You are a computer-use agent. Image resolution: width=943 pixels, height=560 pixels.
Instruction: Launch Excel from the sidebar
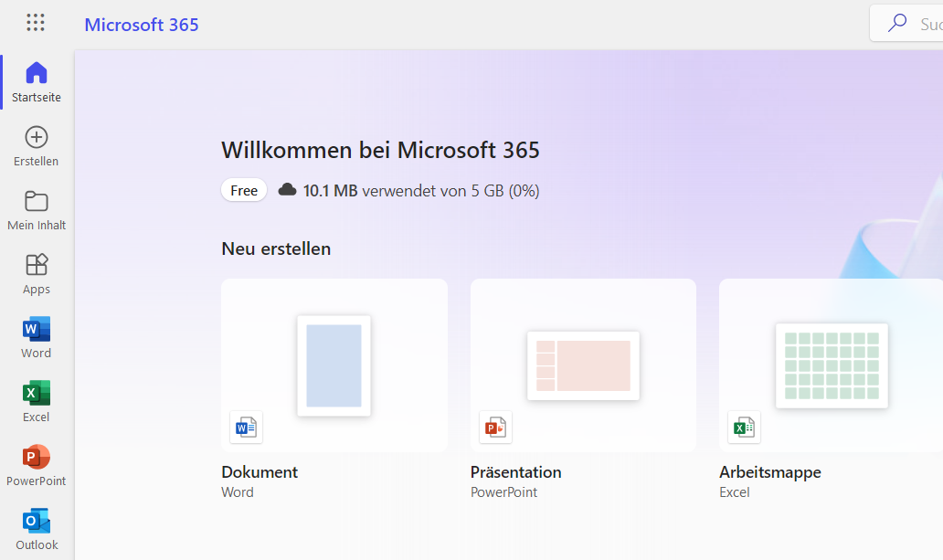pos(36,402)
